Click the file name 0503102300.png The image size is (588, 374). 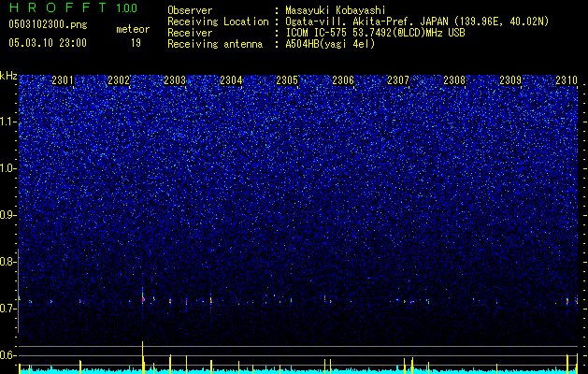[x=48, y=24]
